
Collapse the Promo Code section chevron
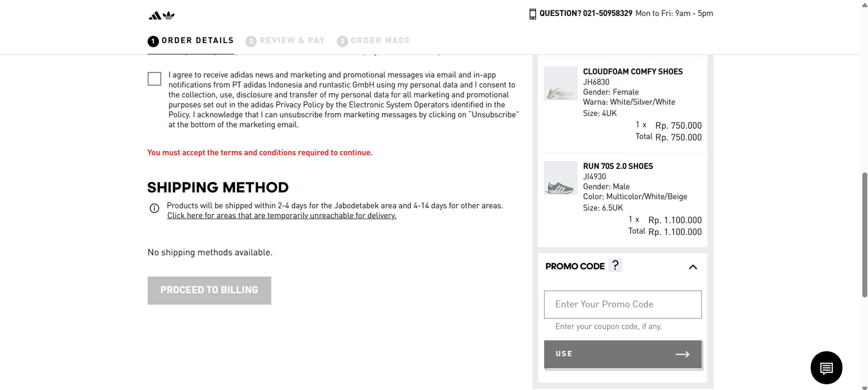click(x=693, y=267)
